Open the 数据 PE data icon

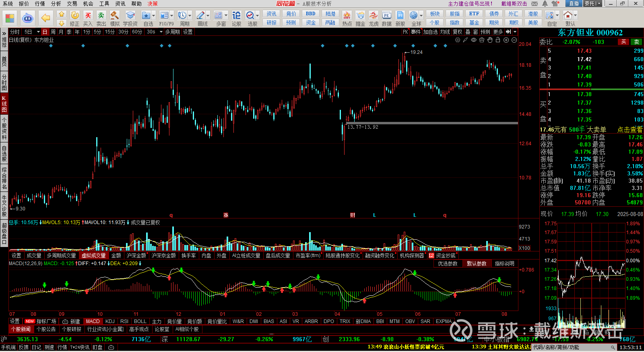pyautogui.click(x=386, y=15)
